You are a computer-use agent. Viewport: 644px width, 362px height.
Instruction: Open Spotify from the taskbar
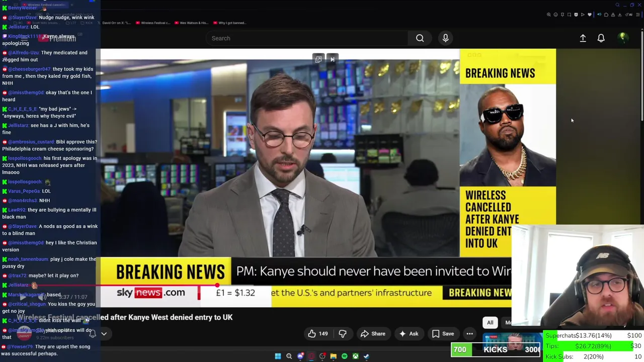pos(344,356)
